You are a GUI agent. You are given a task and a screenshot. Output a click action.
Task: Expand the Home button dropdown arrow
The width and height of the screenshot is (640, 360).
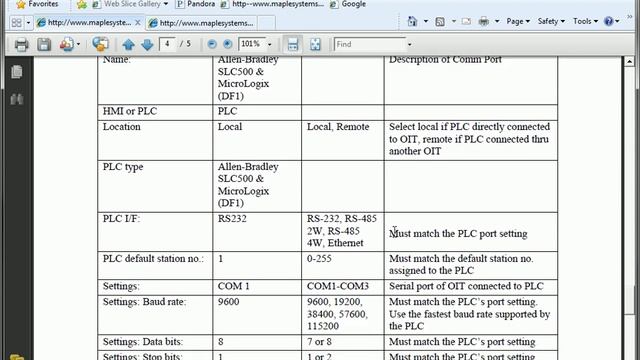click(425, 21)
